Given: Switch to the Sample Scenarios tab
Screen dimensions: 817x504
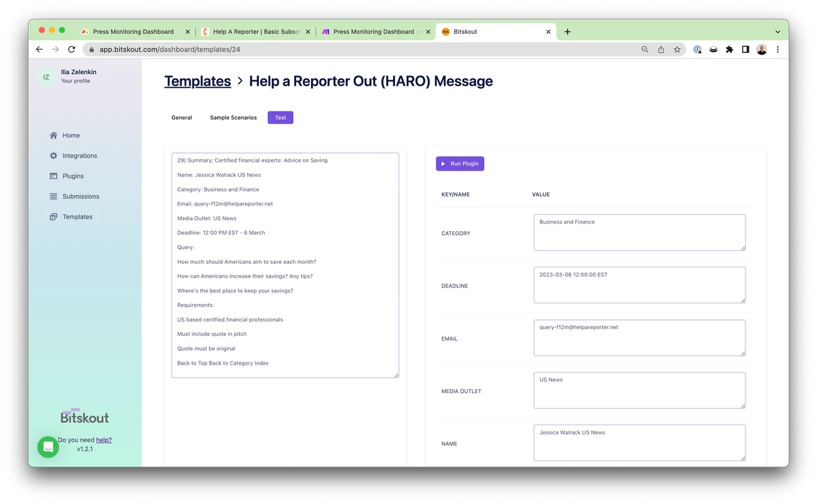Looking at the screenshot, I should 234,118.
